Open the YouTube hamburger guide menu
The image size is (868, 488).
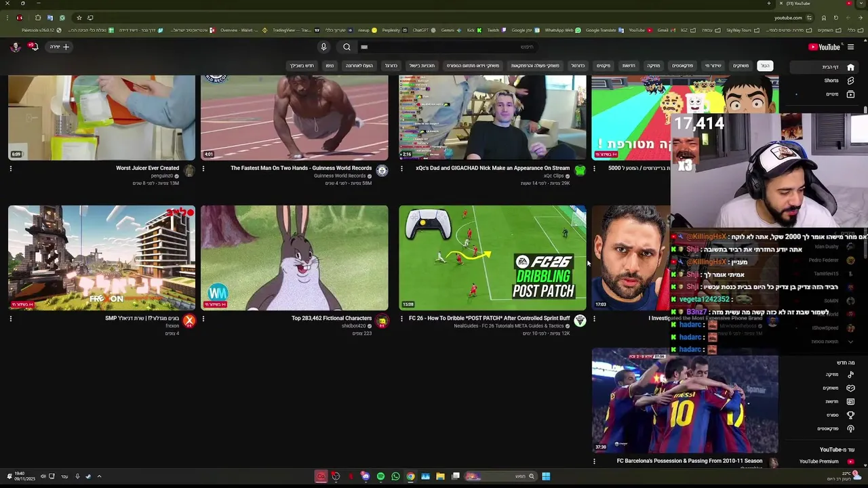pos(850,47)
